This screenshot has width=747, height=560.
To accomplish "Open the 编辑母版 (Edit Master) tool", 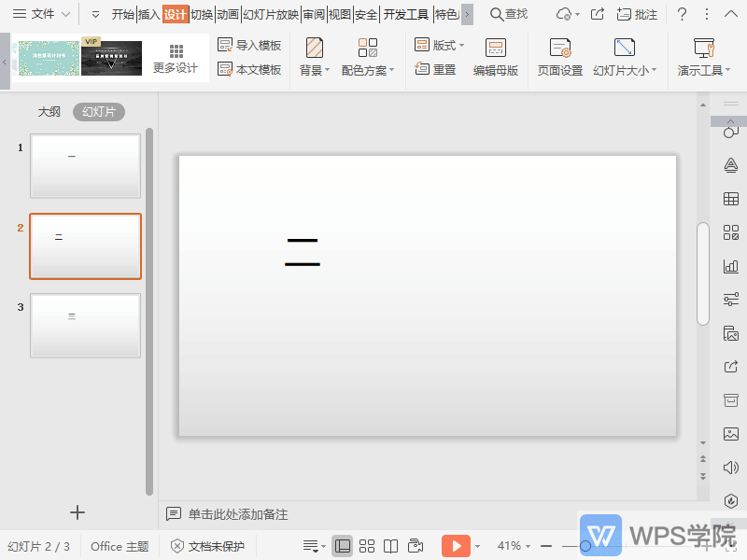I will click(496, 56).
